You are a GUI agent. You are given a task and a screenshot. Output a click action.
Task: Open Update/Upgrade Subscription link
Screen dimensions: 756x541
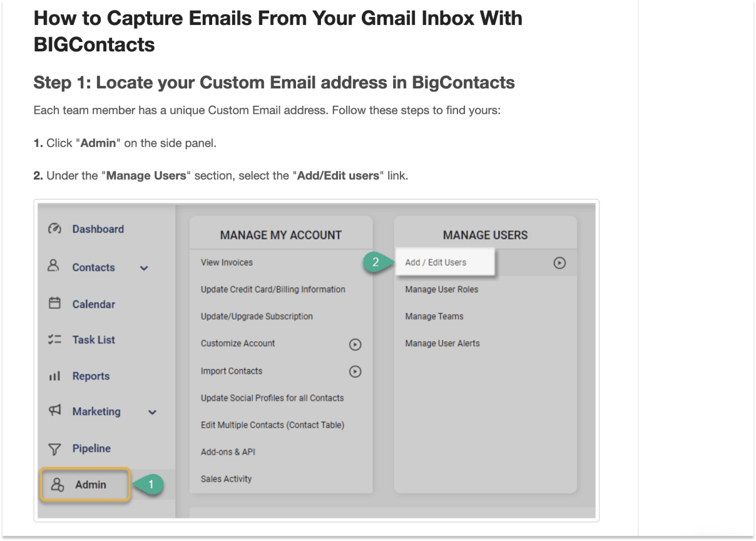coord(257,316)
